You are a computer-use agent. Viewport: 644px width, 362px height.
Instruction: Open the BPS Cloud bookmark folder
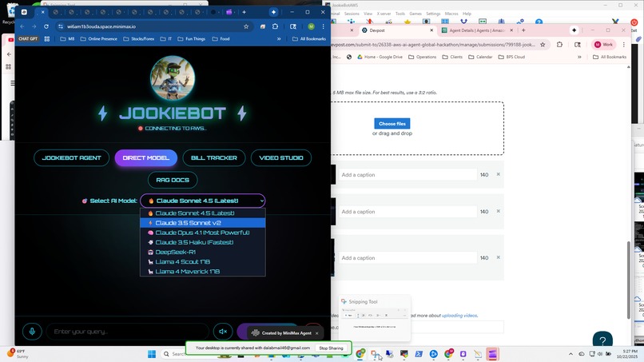[511, 57]
